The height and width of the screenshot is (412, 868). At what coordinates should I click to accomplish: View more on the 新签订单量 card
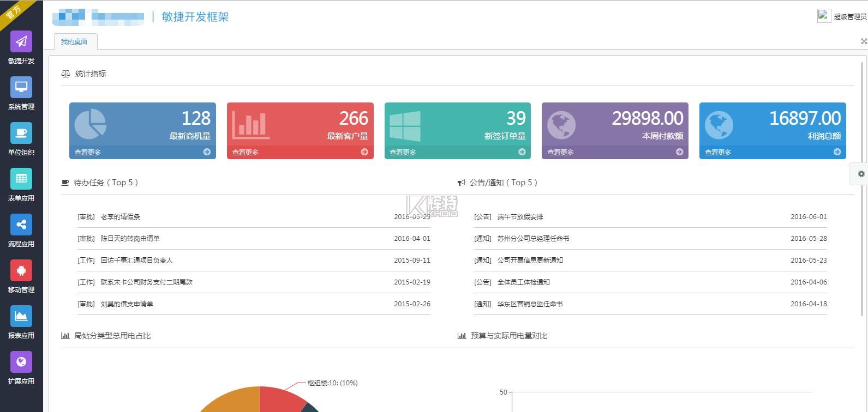(x=403, y=153)
